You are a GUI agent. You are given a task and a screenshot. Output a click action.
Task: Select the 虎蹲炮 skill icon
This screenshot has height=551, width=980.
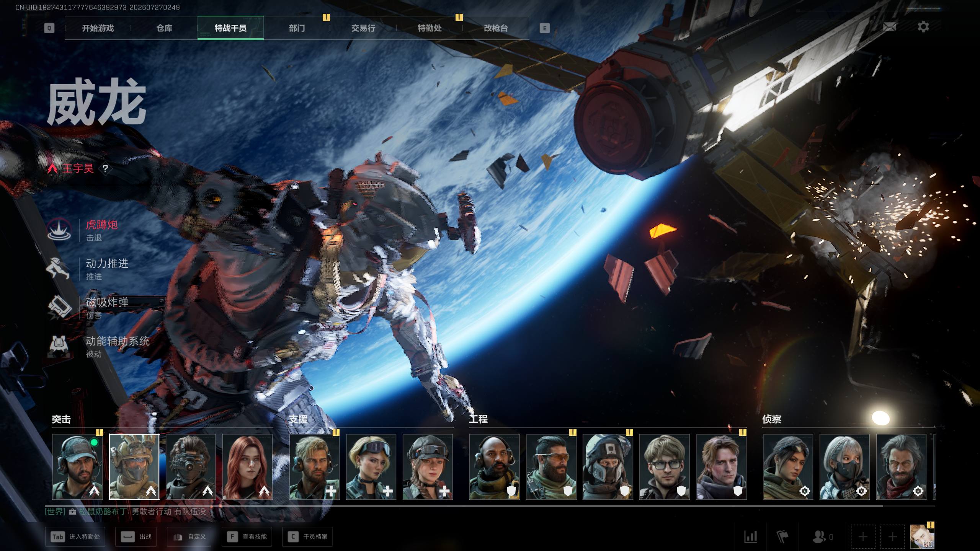click(59, 229)
